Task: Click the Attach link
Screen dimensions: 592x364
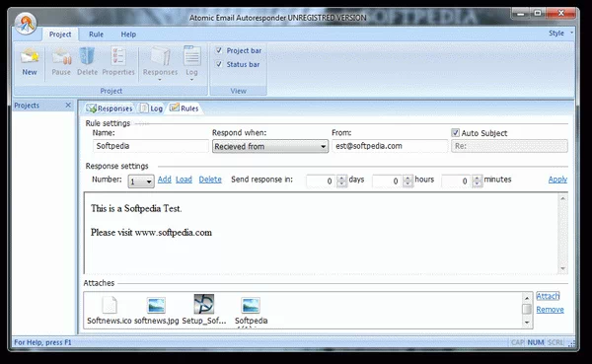Action: click(548, 296)
